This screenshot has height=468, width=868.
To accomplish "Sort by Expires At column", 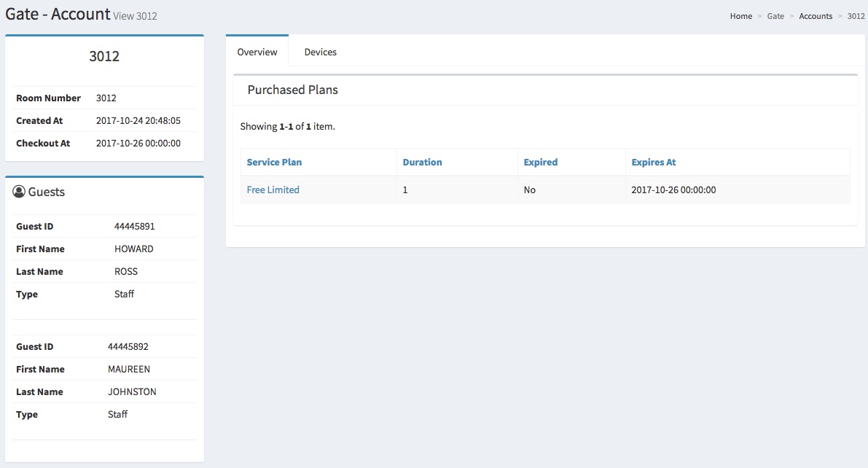I will pos(654,162).
